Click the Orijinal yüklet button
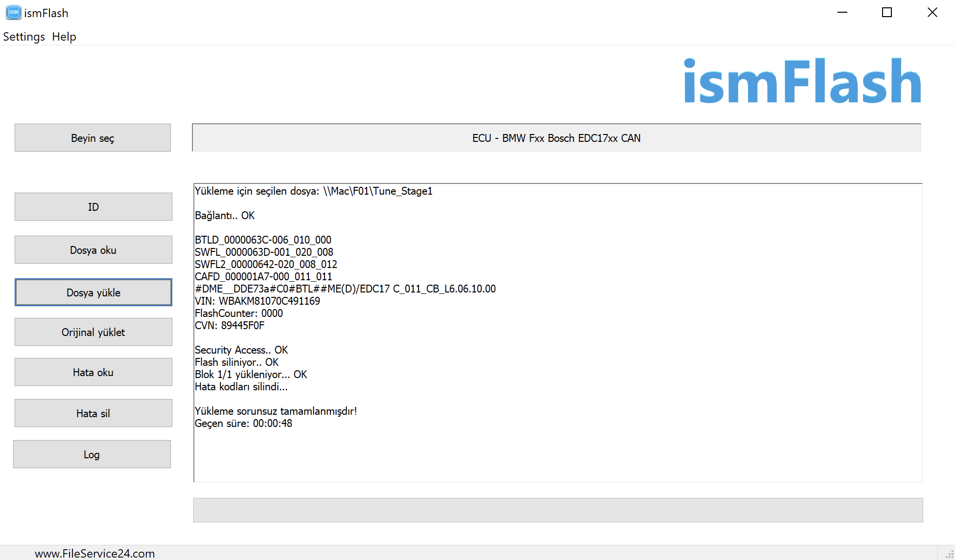The width and height of the screenshot is (955, 560). coord(93,332)
